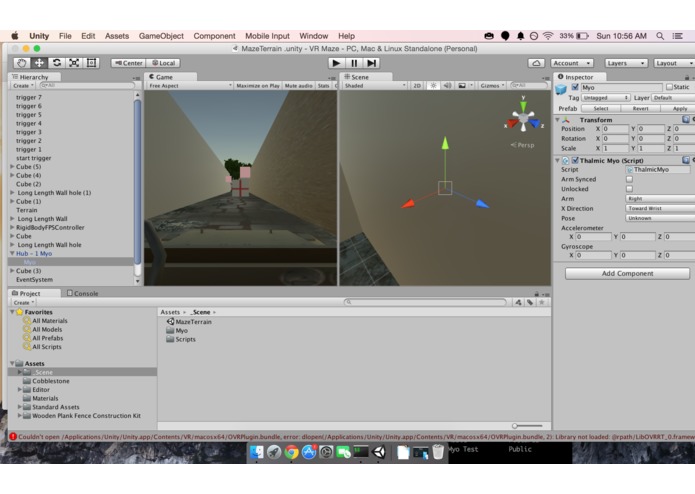Open the Mobile Input menu
Image resolution: width=695 pixels, height=494 pixels.
(x=267, y=36)
